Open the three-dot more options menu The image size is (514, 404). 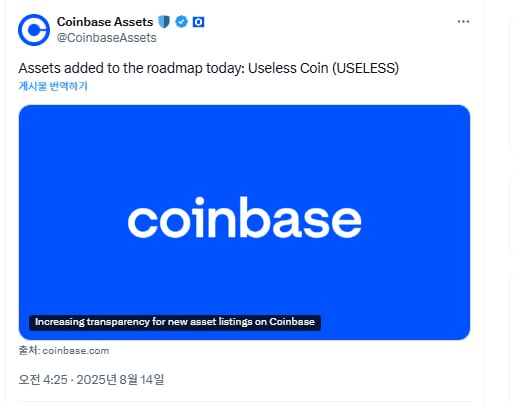tap(463, 22)
